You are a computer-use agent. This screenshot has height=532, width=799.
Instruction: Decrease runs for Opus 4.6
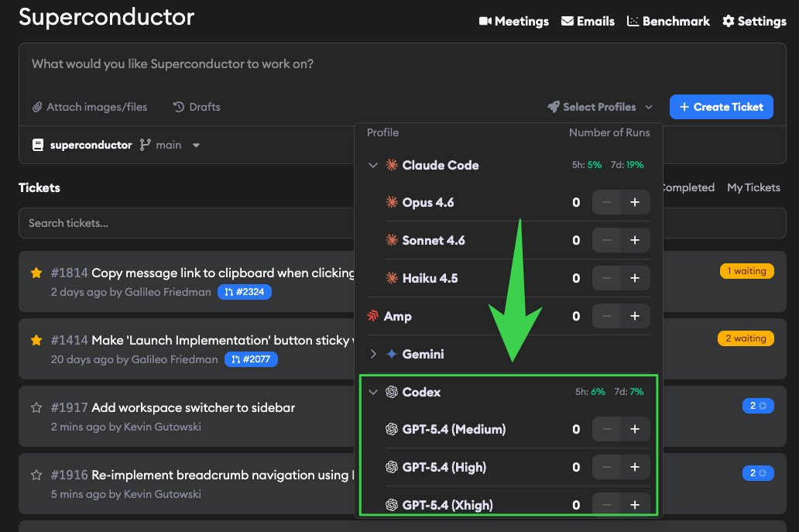click(x=606, y=202)
